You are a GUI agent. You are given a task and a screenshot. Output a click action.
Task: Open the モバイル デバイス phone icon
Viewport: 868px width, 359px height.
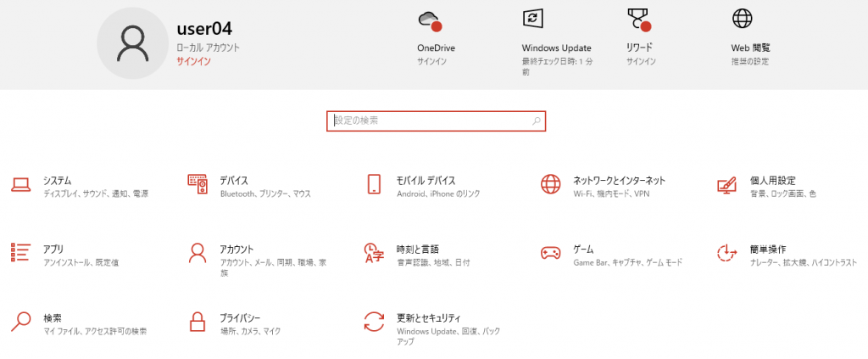(374, 185)
